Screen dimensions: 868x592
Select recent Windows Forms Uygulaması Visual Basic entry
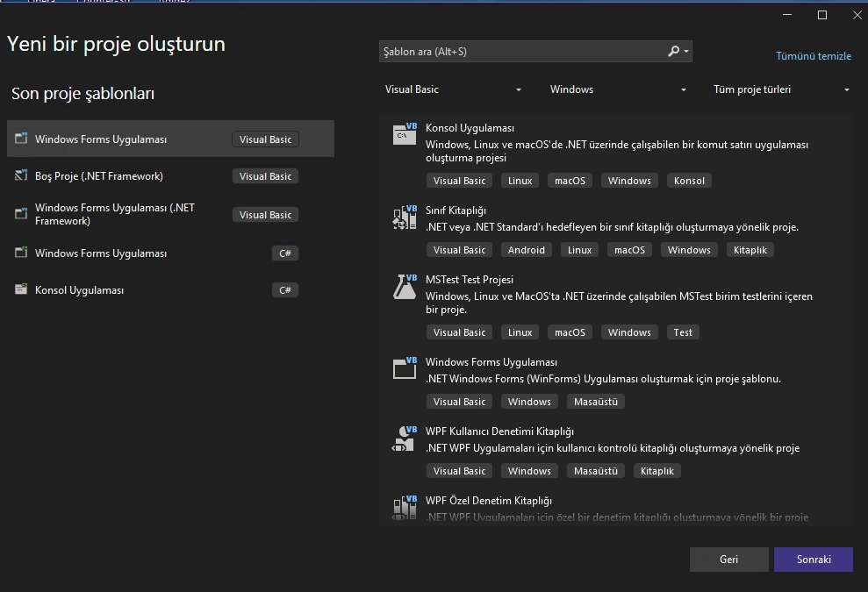pos(170,139)
